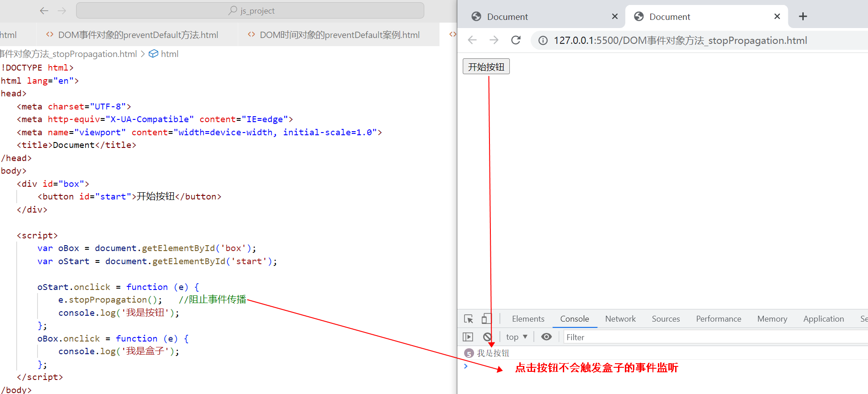Image resolution: width=868 pixels, height=394 pixels.
Task: Go forward with VS Code navigation arrow
Action: point(62,10)
